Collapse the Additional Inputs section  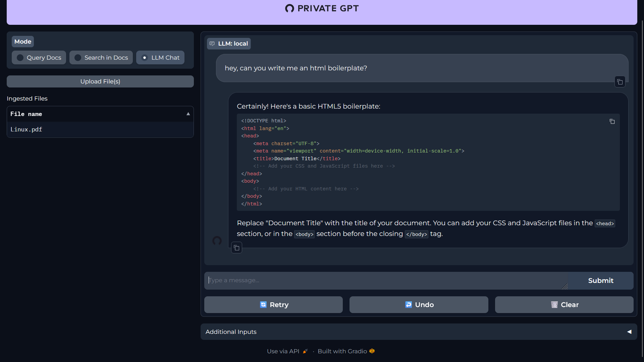pyautogui.click(x=629, y=331)
